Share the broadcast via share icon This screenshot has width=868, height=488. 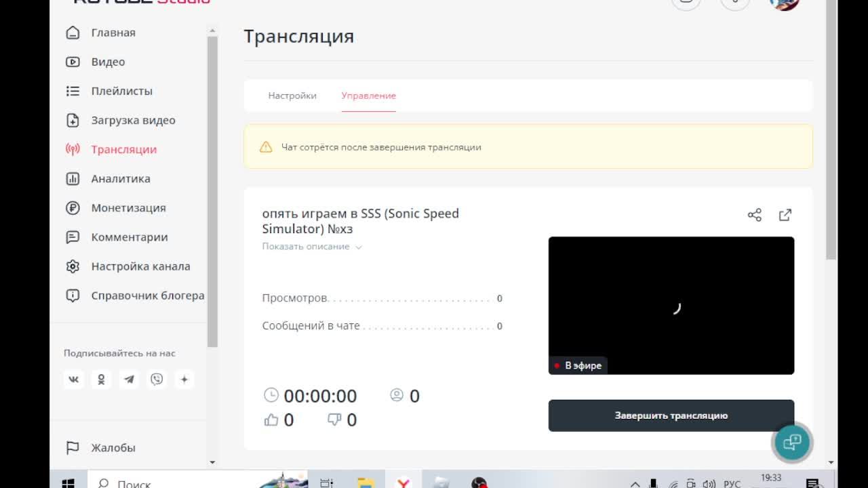(755, 215)
